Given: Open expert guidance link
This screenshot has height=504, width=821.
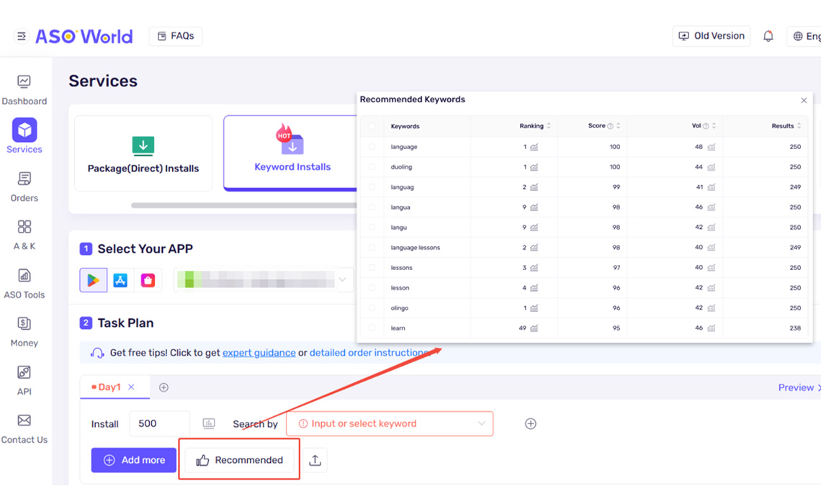Looking at the screenshot, I should click(x=259, y=353).
